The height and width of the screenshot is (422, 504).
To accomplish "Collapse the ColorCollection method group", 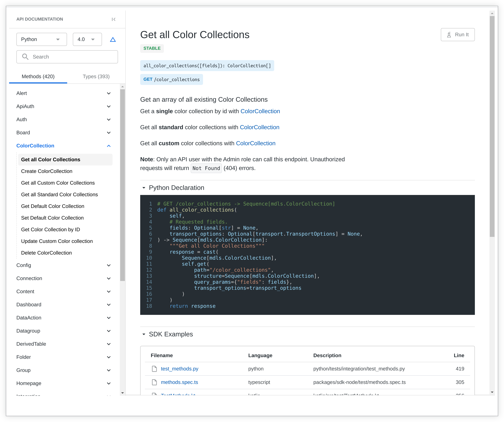I will tap(109, 146).
